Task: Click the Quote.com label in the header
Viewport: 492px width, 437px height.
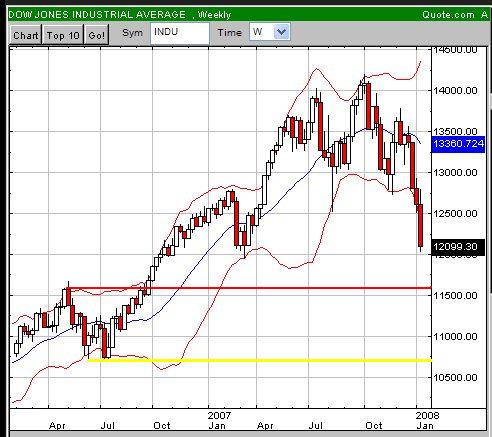Action: pyautogui.click(x=448, y=14)
